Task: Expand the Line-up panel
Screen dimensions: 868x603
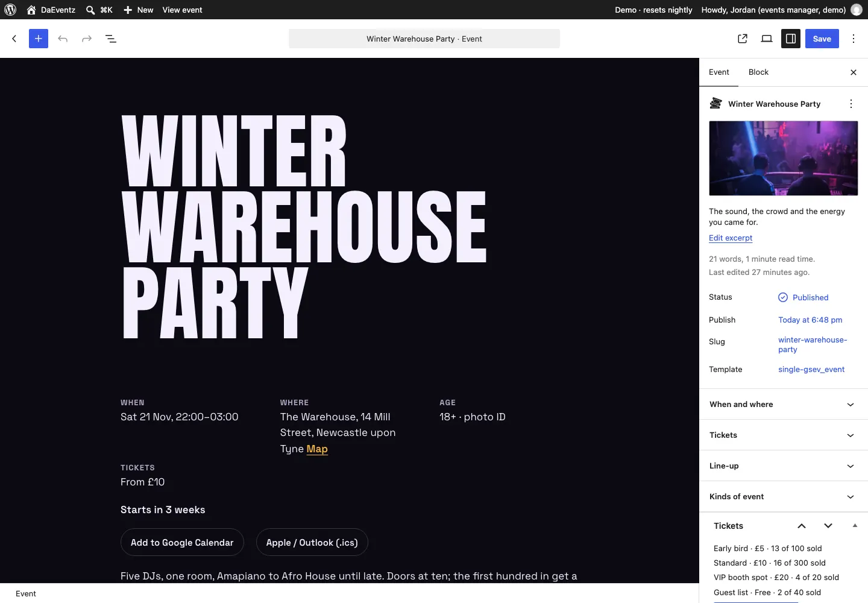Action: pyautogui.click(x=784, y=466)
